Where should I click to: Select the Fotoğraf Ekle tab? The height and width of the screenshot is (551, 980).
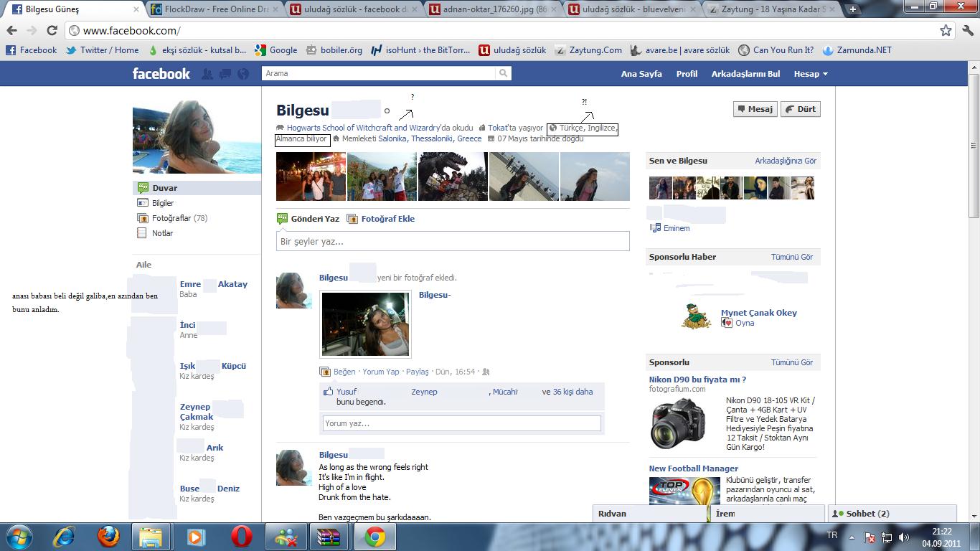pyautogui.click(x=381, y=219)
